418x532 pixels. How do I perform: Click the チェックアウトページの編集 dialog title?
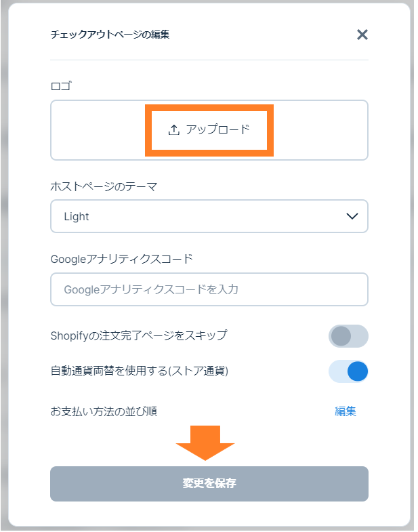click(x=110, y=35)
